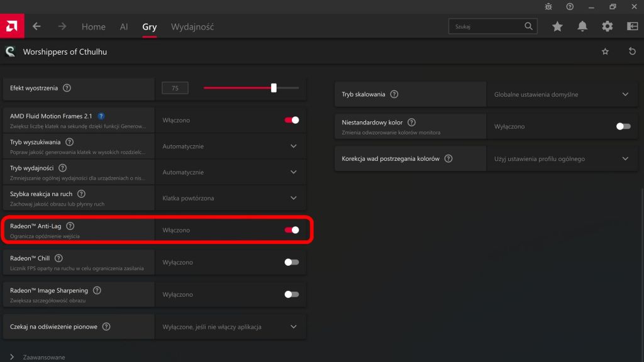Enable the Radeon Chill toggle
This screenshot has height=362, width=644.
[x=292, y=262]
